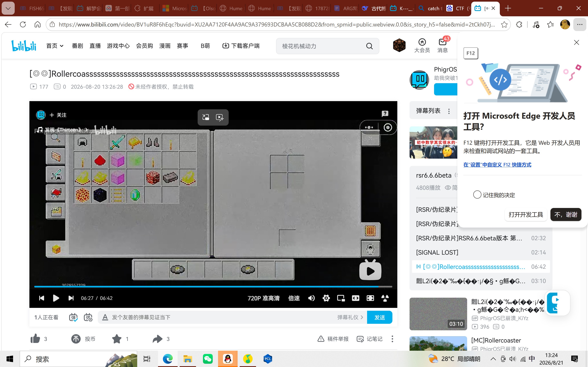
Task: Give the video a coin (投币)
Action: (83, 339)
